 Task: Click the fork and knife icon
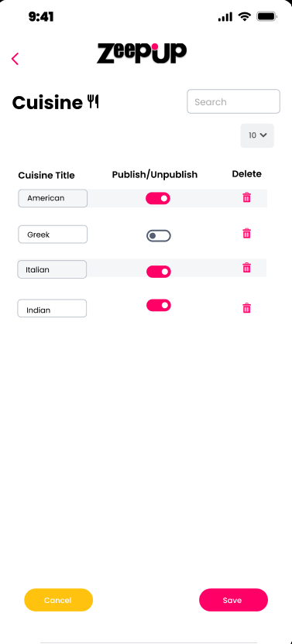(94, 101)
